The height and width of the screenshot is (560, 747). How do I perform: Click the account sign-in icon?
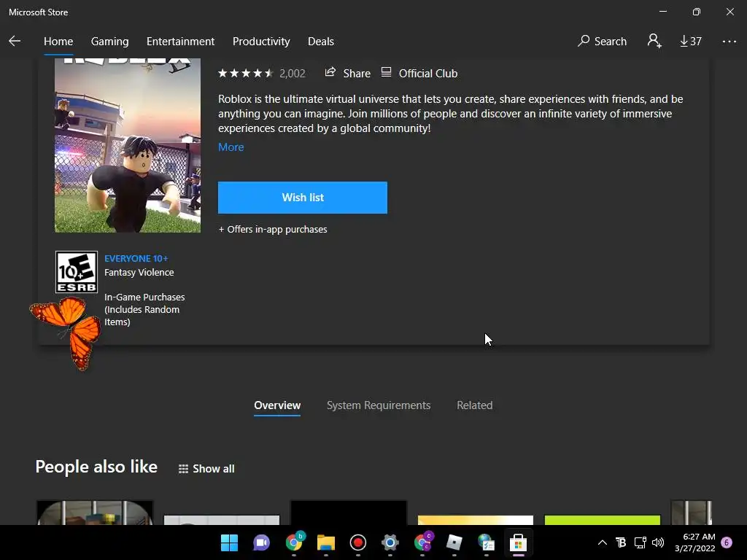(654, 41)
